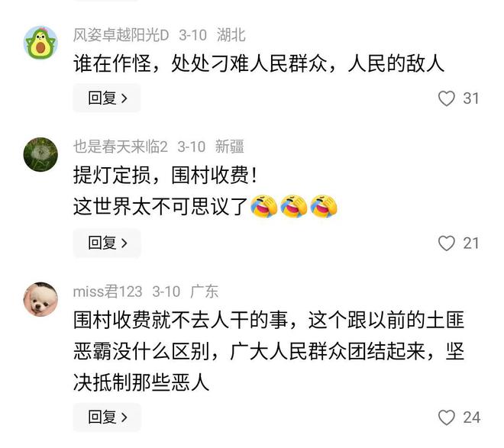
Task: Reply to the 人民的敌人 comment
Action: click(x=107, y=98)
